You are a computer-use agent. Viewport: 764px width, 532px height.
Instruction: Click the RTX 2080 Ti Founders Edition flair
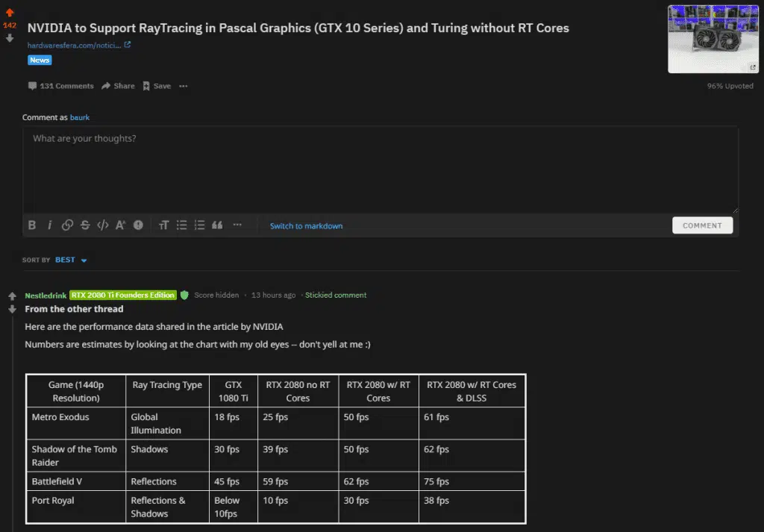pyautogui.click(x=123, y=295)
